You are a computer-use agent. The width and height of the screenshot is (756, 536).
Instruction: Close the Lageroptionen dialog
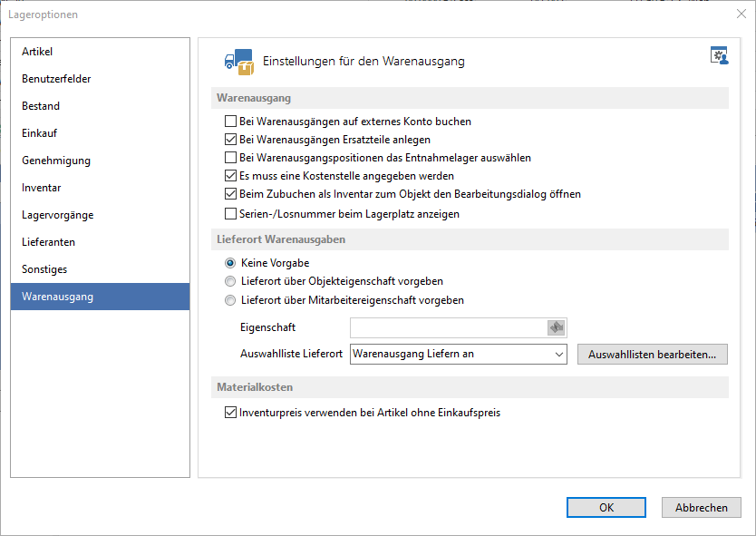pyautogui.click(x=741, y=14)
